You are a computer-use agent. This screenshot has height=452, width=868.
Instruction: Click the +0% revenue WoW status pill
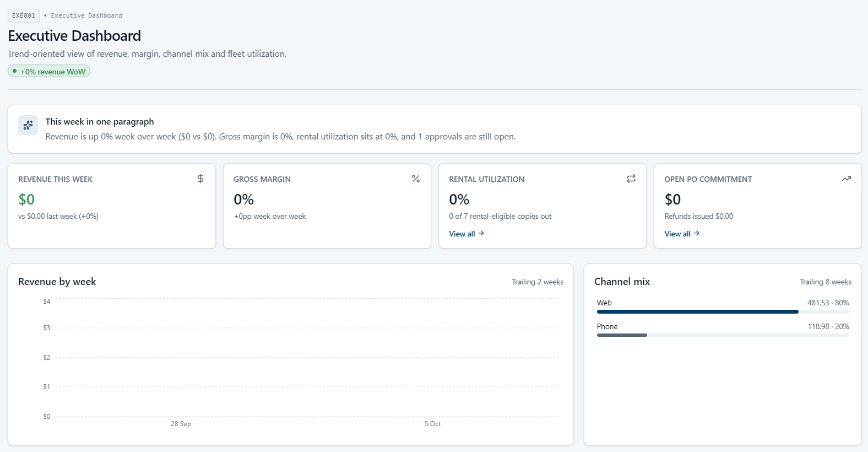click(x=49, y=72)
